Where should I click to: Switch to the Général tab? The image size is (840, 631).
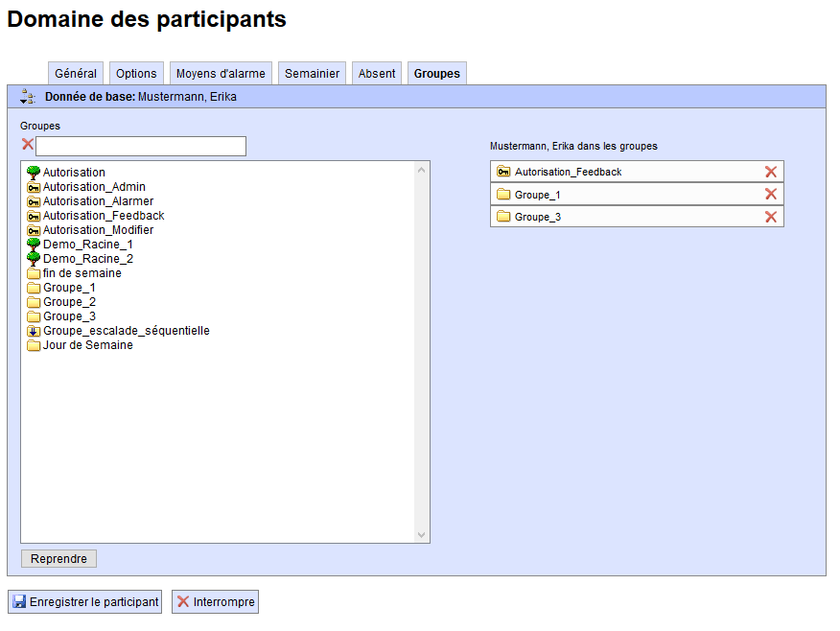(x=76, y=74)
